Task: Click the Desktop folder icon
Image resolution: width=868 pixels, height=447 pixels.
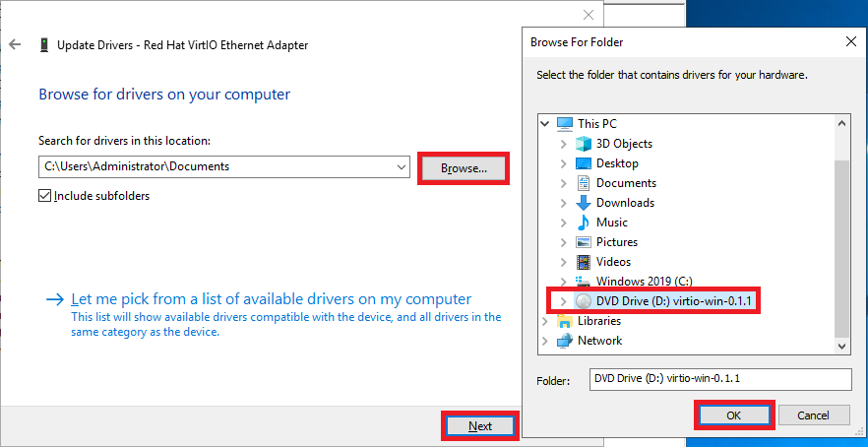Action: 584,163
